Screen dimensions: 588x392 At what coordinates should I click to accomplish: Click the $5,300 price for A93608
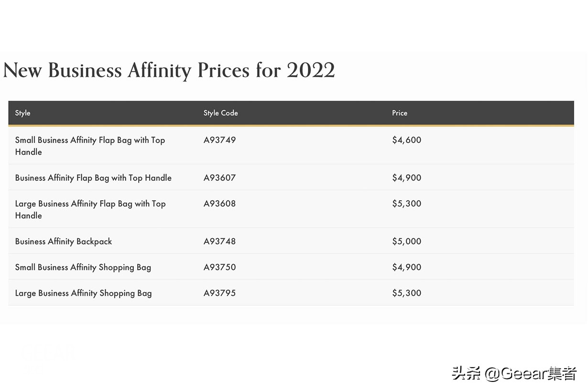[x=406, y=204]
